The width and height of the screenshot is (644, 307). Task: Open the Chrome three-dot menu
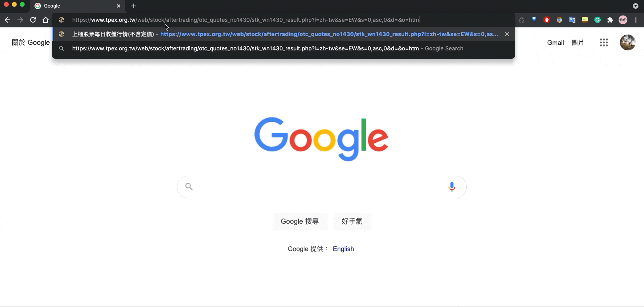(x=636, y=20)
